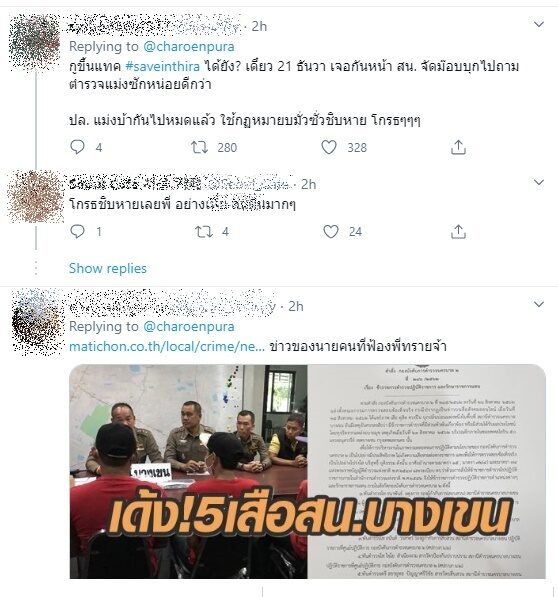The height and width of the screenshot is (597, 558).
Task: Like the second tweet with 24 likes
Action: (x=331, y=231)
